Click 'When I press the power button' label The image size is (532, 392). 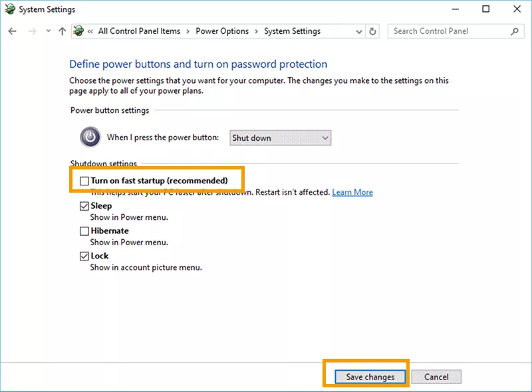point(163,138)
